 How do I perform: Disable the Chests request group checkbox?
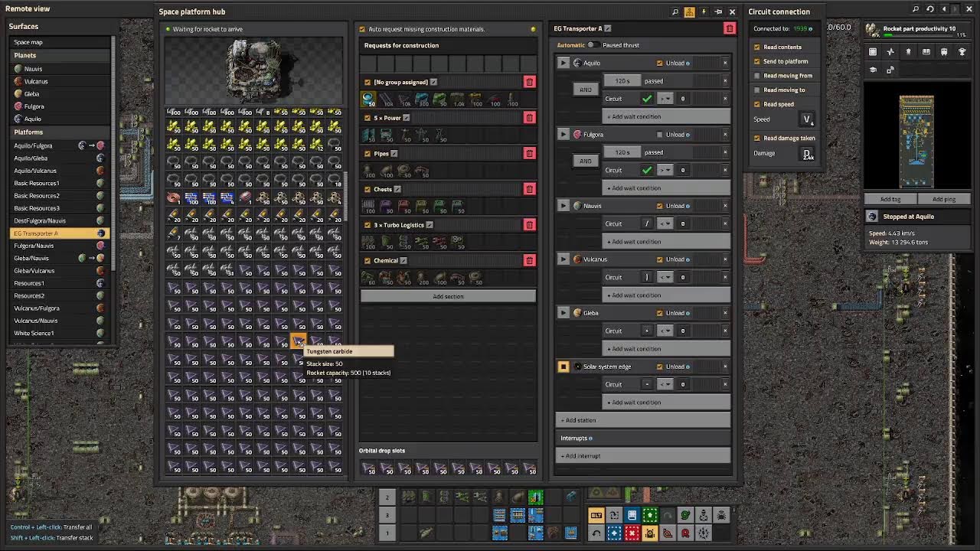click(x=367, y=189)
